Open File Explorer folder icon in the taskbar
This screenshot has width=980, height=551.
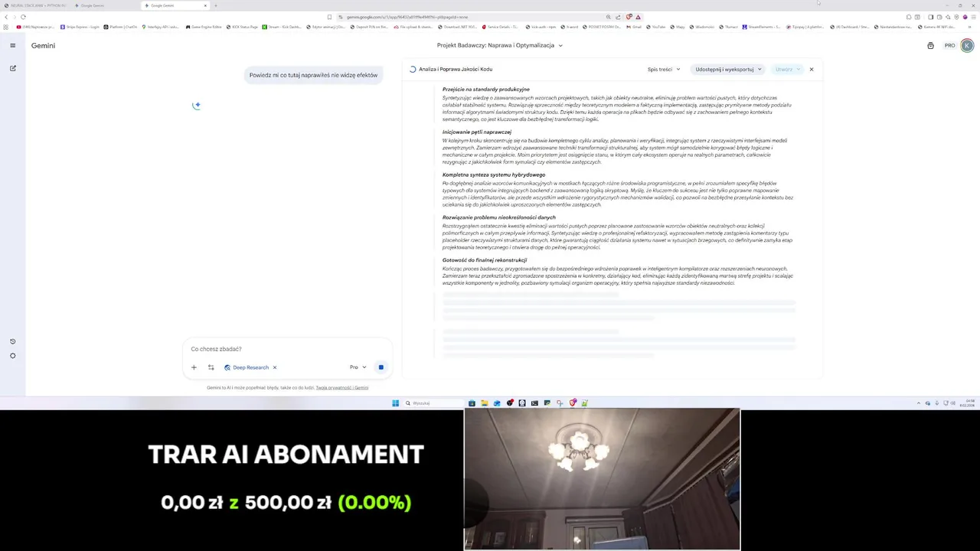[x=484, y=403]
